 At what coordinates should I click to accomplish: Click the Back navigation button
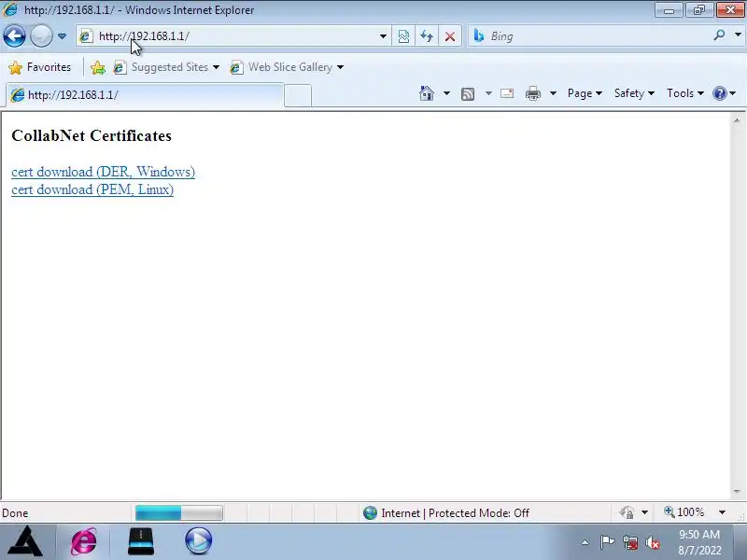14,36
